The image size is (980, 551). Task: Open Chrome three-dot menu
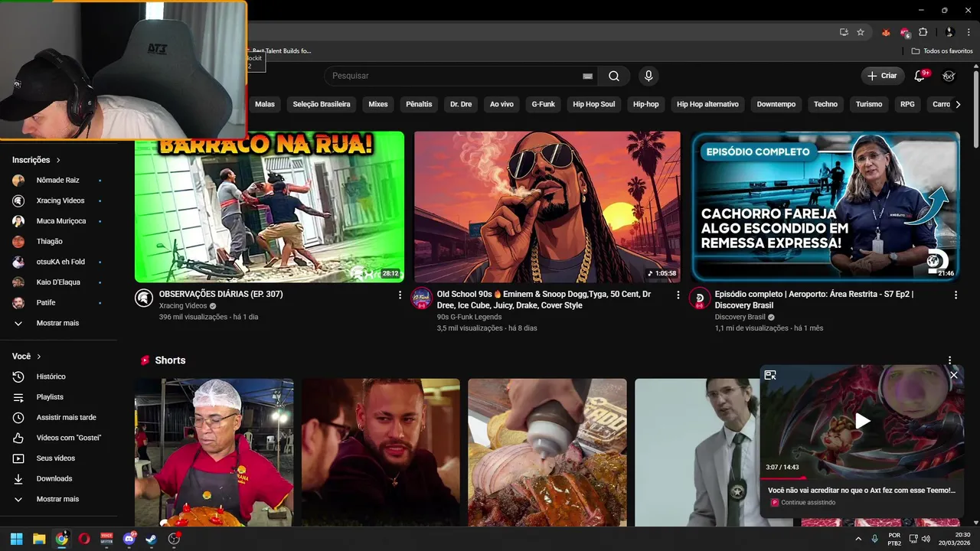969,32
